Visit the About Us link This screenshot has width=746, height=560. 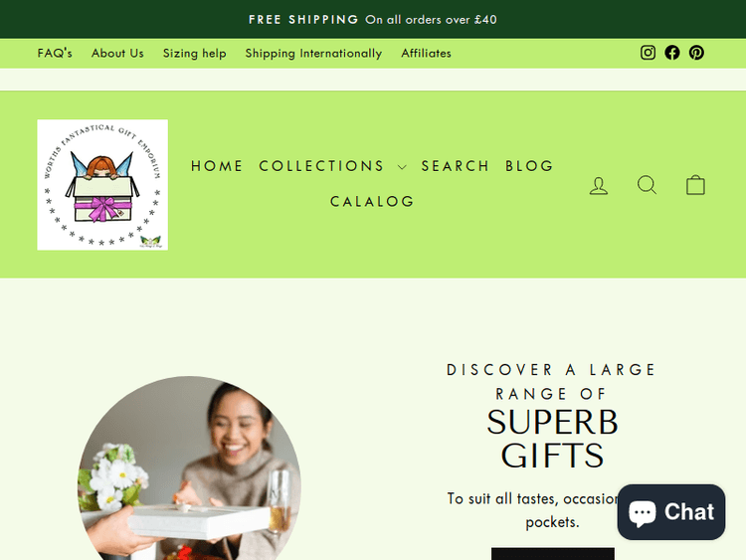point(117,53)
